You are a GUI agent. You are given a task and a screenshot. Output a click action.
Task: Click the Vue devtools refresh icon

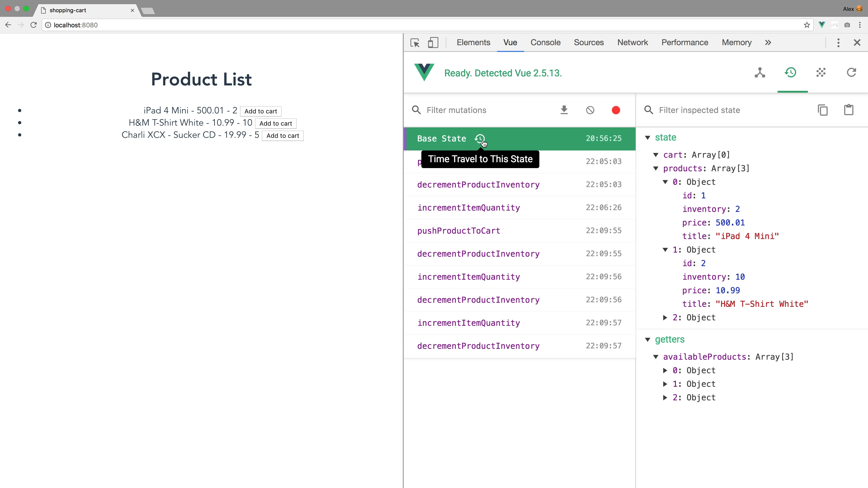(851, 73)
